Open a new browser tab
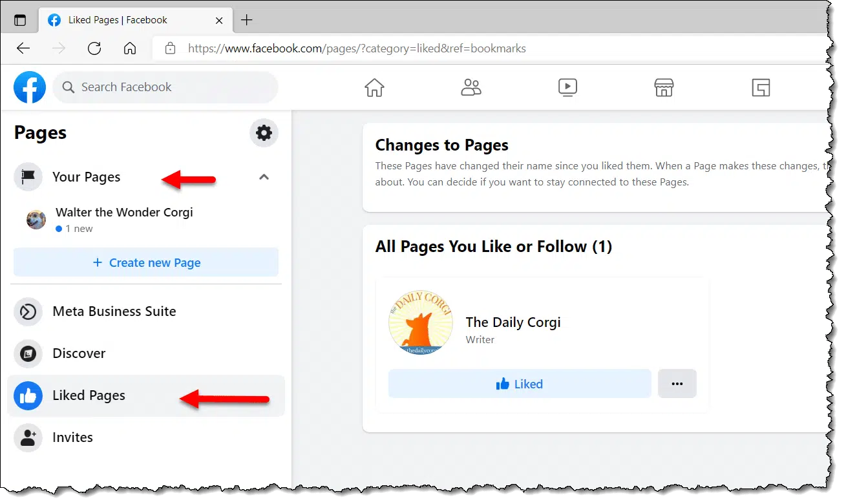The image size is (846, 504). tap(246, 20)
